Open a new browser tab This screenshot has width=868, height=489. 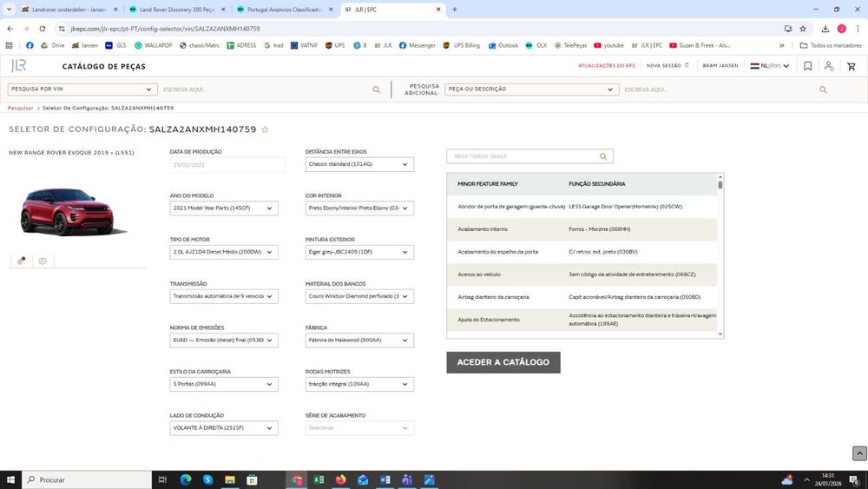click(x=455, y=10)
